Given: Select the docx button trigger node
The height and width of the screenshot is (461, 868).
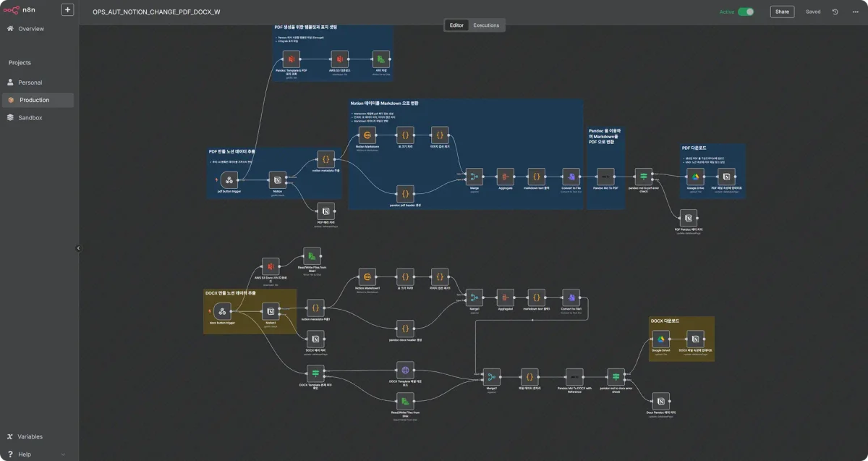Looking at the screenshot, I should click(223, 311).
